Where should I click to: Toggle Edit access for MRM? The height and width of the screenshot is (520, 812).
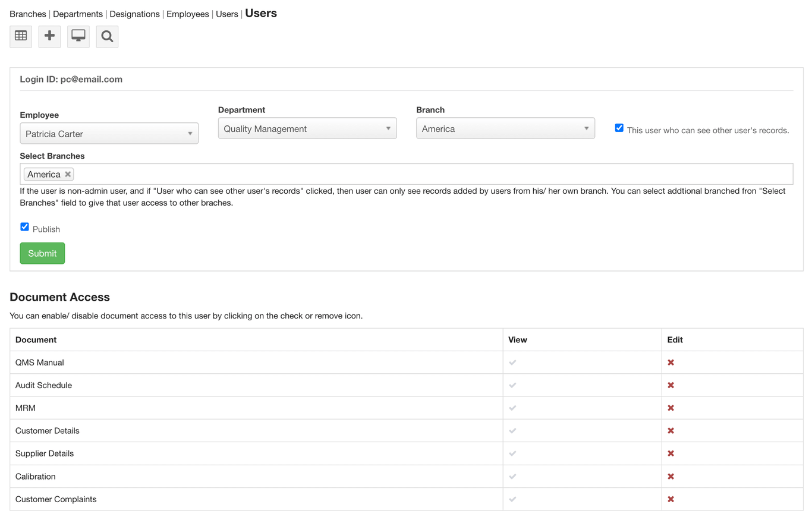click(671, 408)
